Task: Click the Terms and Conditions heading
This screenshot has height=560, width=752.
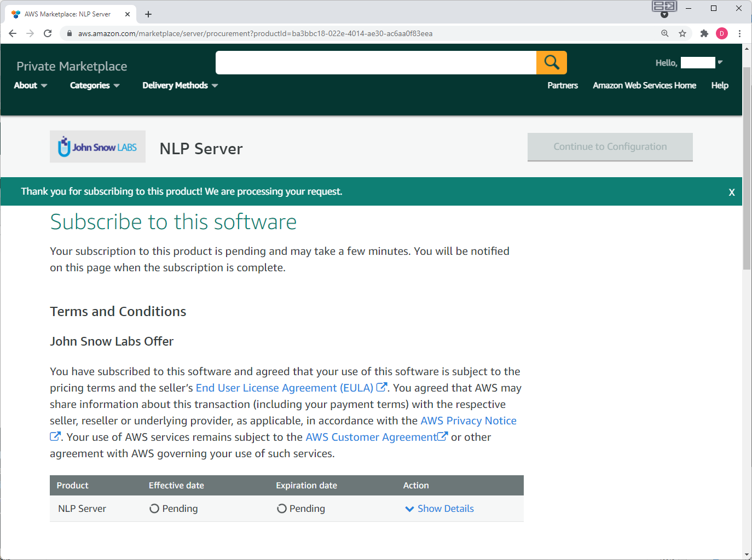Action: (x=118, y=311)
